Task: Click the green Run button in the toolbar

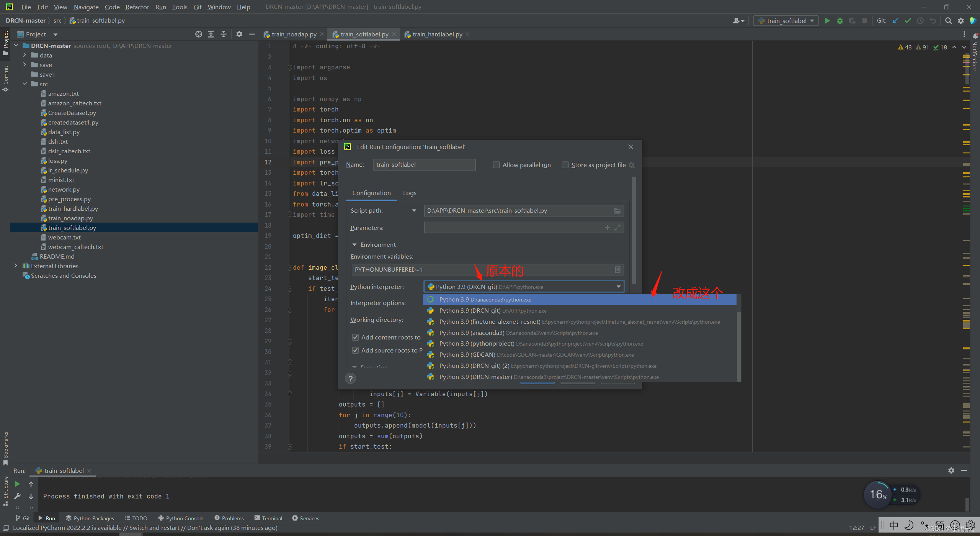Action: click(x=827, y=21)
